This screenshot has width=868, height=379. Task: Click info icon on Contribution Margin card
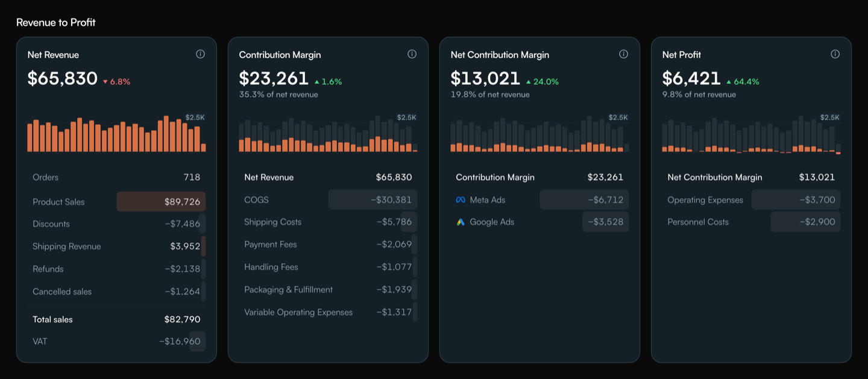412,54
